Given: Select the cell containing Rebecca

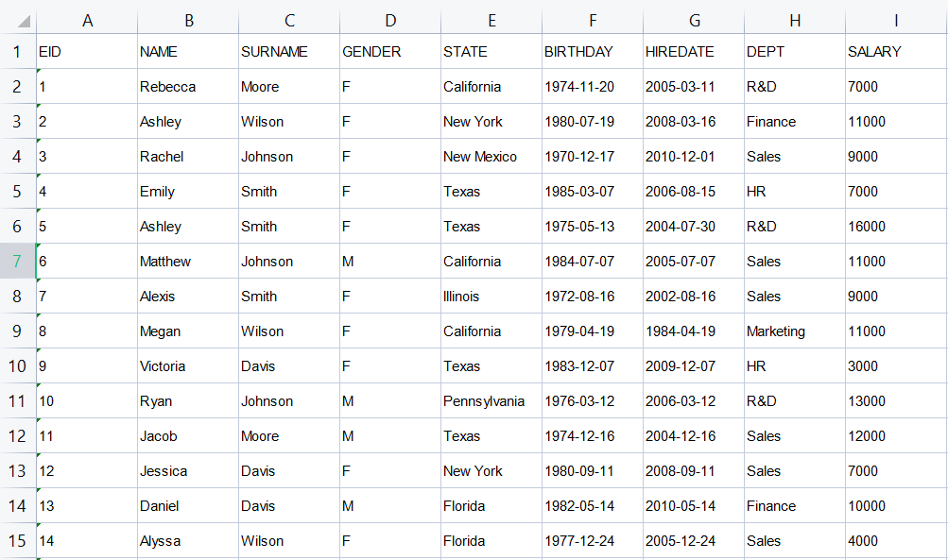Looking at the screenshot, I should point(188,86).
